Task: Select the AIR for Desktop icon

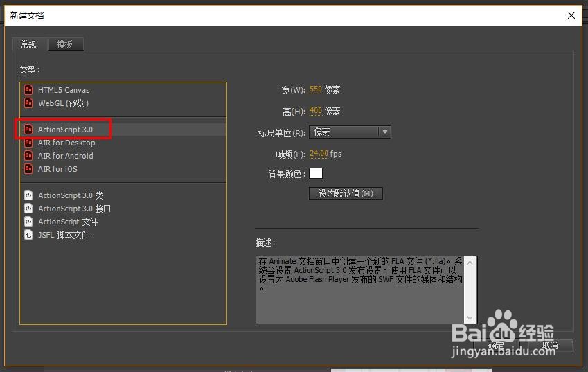Action: (28, 143)
